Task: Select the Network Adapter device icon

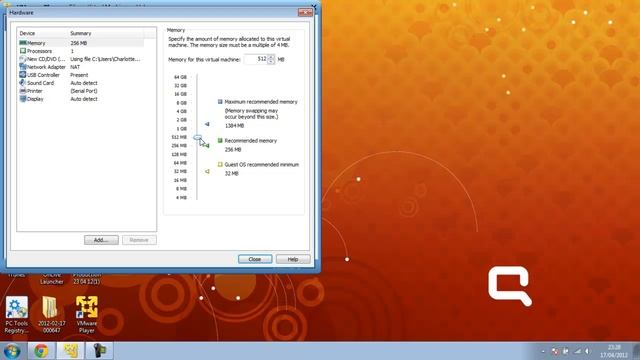Action: (23, 67)
